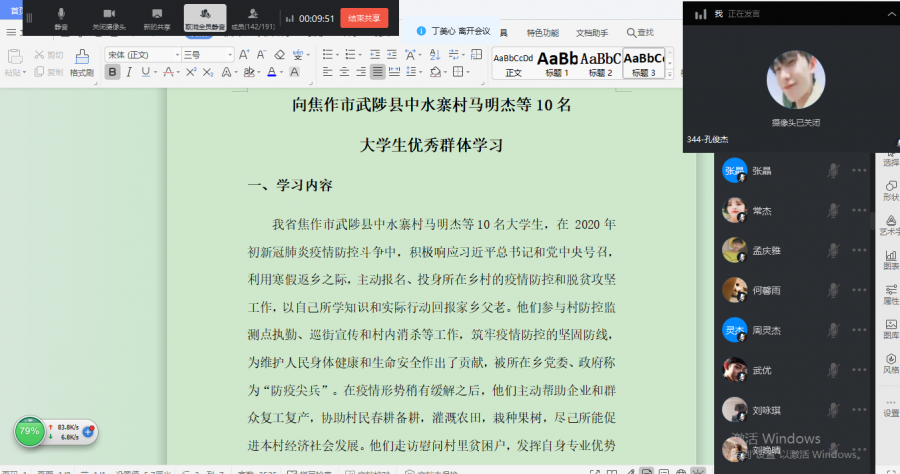Click muted mic icon of 孟庆雅
Screen dimensions: 900x474
pyautogui.click(x=833, y=250)
